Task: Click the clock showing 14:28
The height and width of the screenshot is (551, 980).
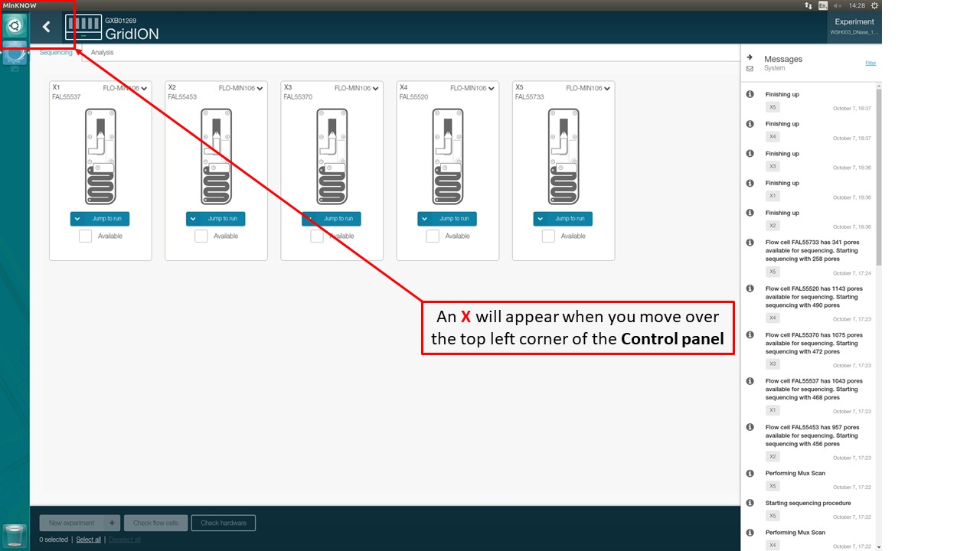Action: (x=857, y=5)
